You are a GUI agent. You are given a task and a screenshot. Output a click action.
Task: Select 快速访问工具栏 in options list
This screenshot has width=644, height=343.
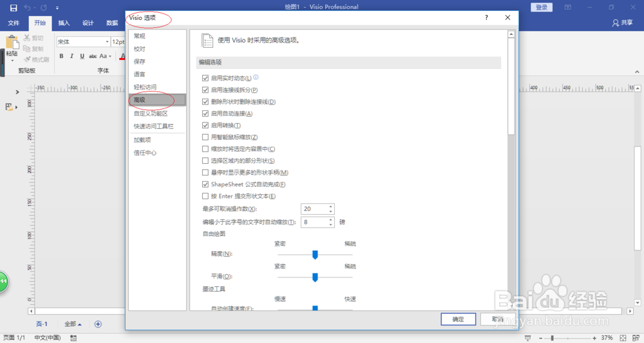tap(157, 126)
